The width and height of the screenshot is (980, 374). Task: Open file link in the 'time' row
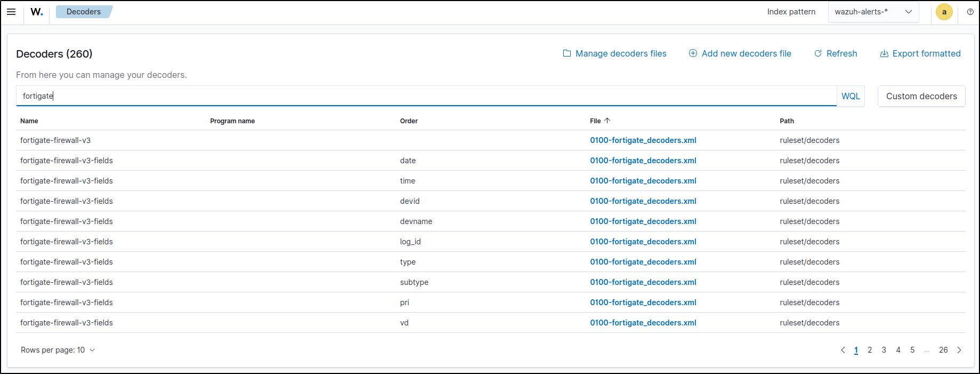click(x=643, y=181)
